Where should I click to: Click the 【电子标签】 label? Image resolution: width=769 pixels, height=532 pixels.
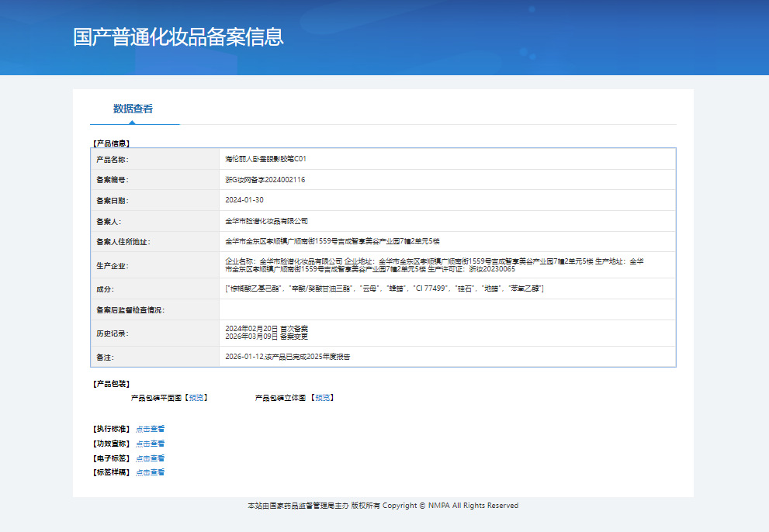[111, 458]
